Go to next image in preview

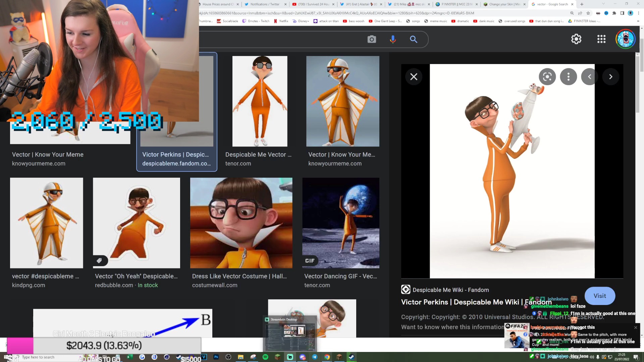611,77
